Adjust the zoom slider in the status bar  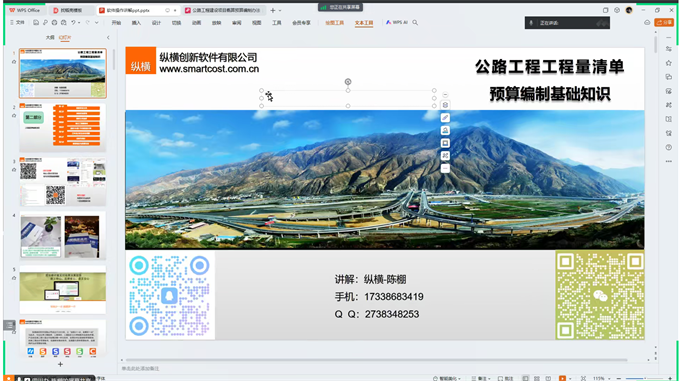[644, 378]
